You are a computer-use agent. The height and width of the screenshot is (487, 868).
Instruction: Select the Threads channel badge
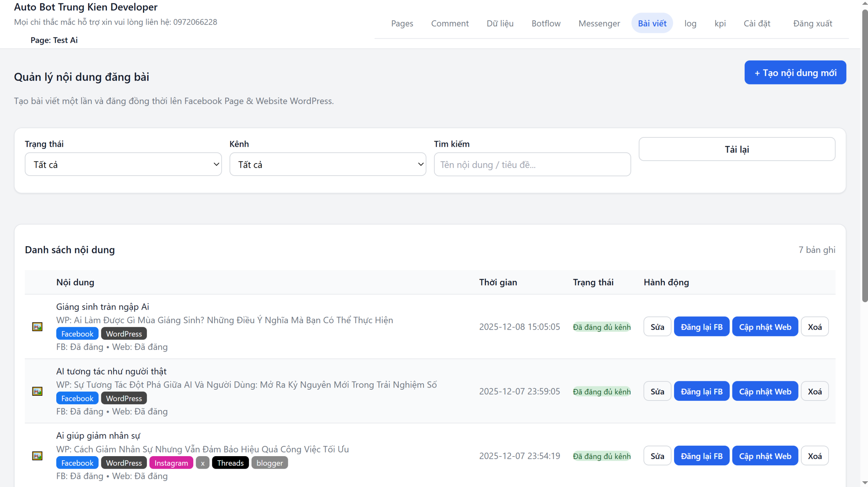pos(230,463)
